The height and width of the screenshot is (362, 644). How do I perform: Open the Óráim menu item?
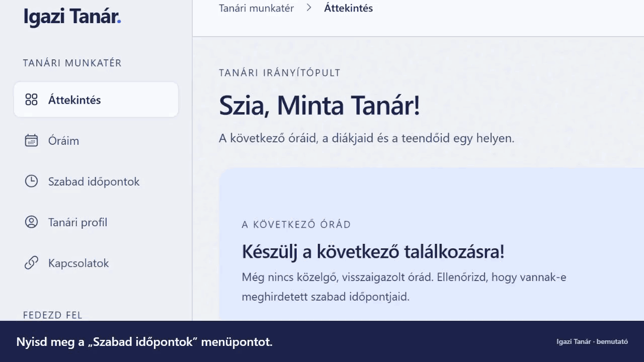pos(96,140)
